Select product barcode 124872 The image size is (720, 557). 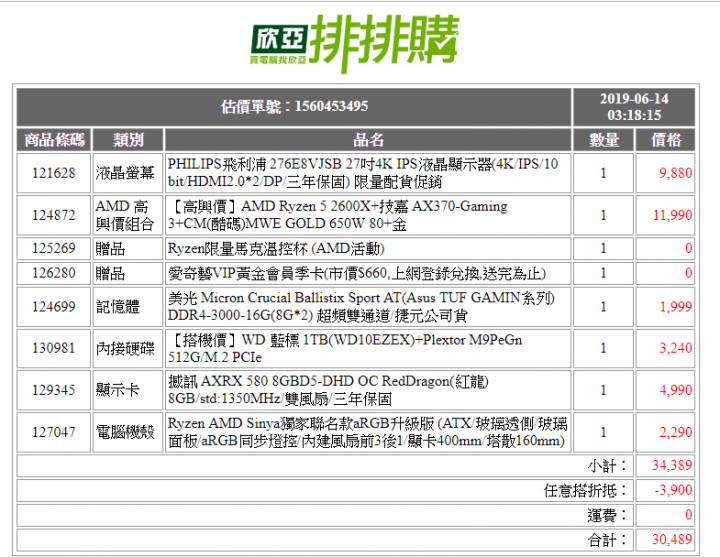click(x=54, y=215)
